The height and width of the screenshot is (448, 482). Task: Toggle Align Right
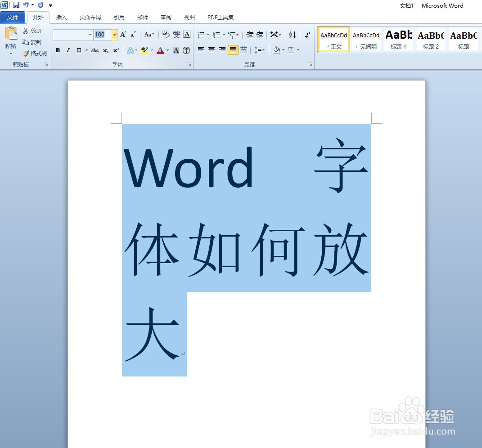[x=222, y=50]
